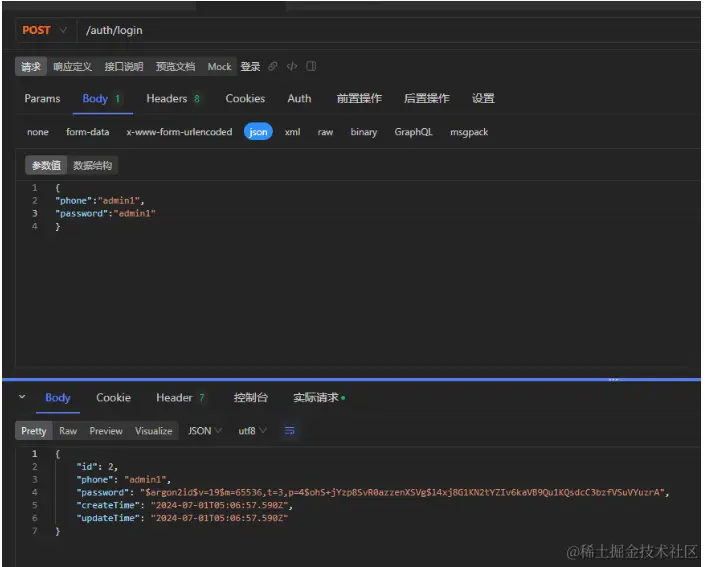Open the Mock tab
705x567 pixels.
point(219,67)
